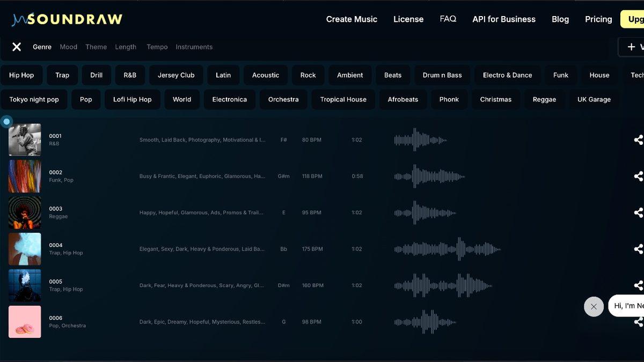Close the genre filter panel
644x362 pixels.
coord(17,47)
